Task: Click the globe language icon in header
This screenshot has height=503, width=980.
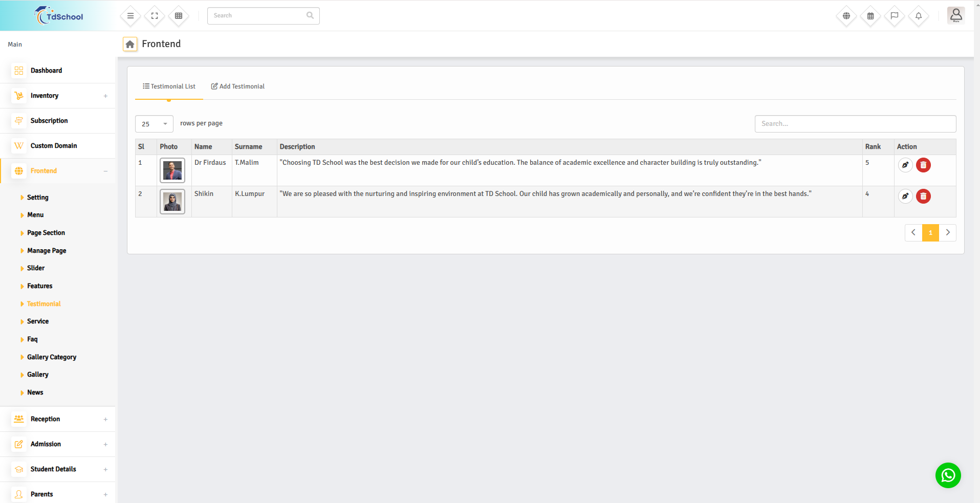Action: tap(846, 16)
